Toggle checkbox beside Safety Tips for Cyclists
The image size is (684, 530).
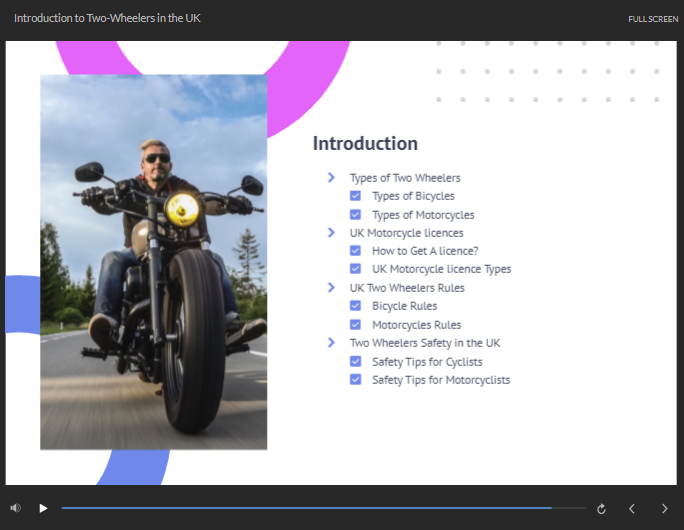coord(356,361)
